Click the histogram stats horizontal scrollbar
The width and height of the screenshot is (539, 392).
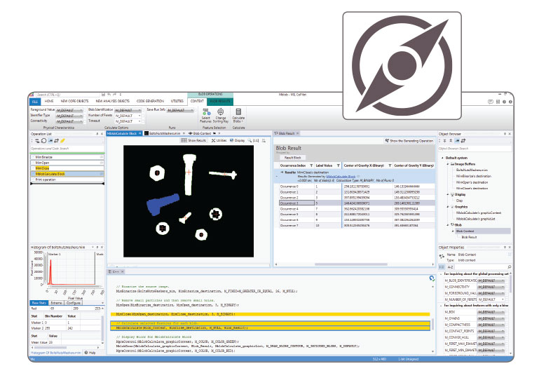(50, 347)
